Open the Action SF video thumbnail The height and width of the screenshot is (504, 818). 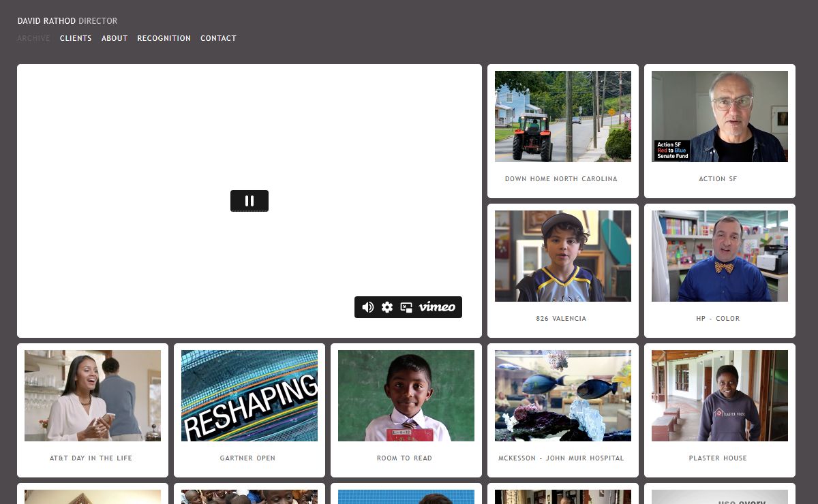coord(720,116)
